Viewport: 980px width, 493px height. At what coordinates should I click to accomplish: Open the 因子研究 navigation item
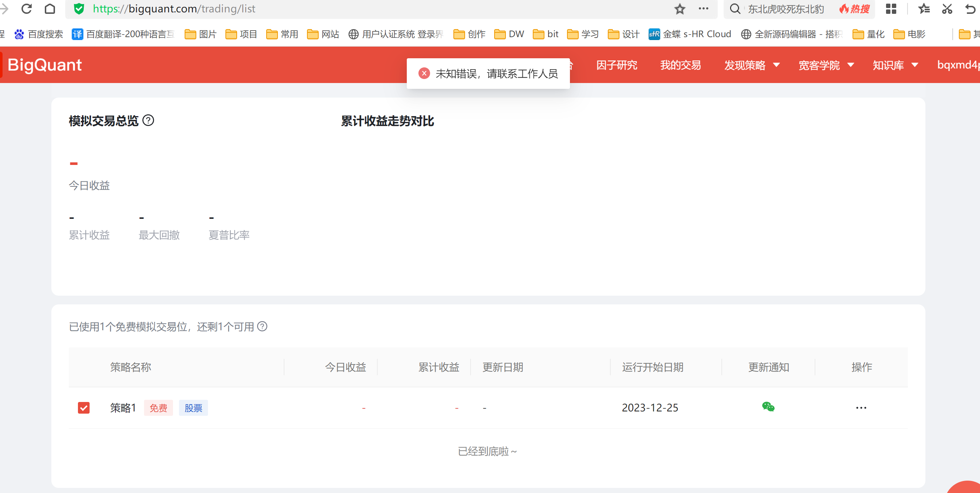[x=616, y=65]
